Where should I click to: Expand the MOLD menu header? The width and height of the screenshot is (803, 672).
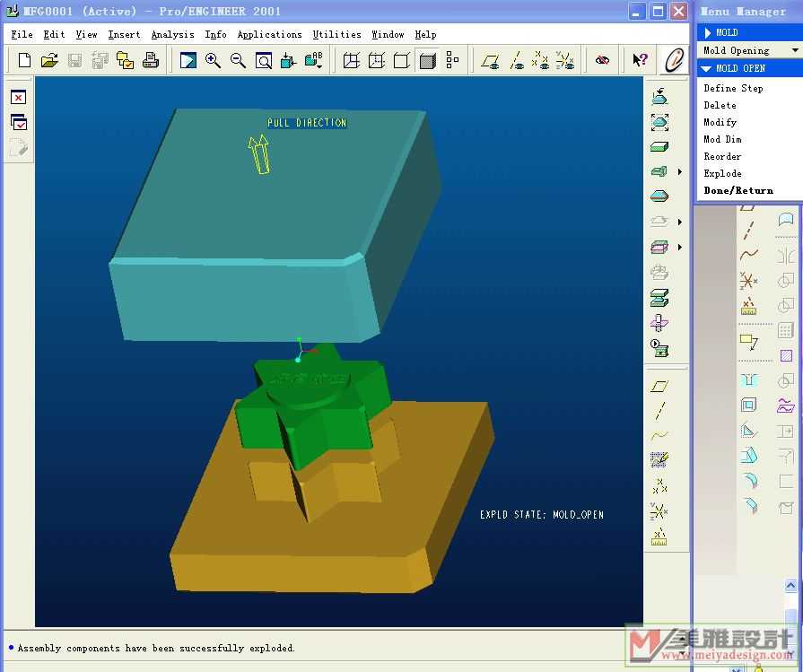point(750,32)
